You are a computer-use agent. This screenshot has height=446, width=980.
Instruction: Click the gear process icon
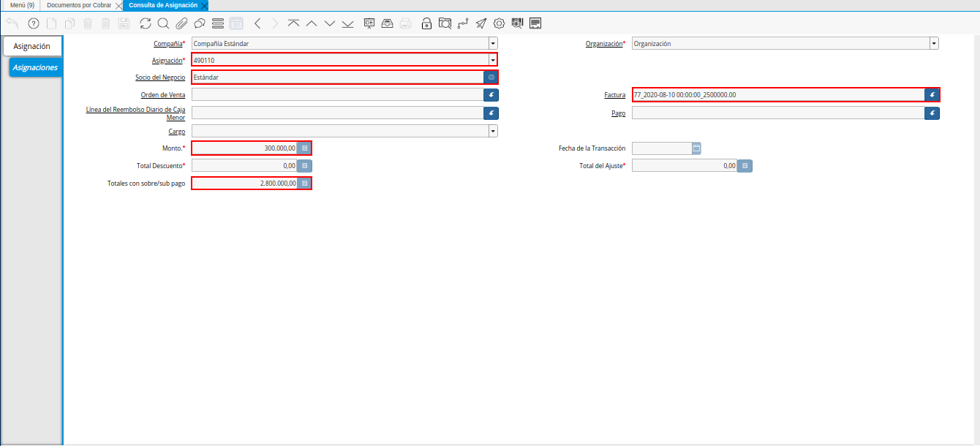pyautogui.click(x=500, y=23)
